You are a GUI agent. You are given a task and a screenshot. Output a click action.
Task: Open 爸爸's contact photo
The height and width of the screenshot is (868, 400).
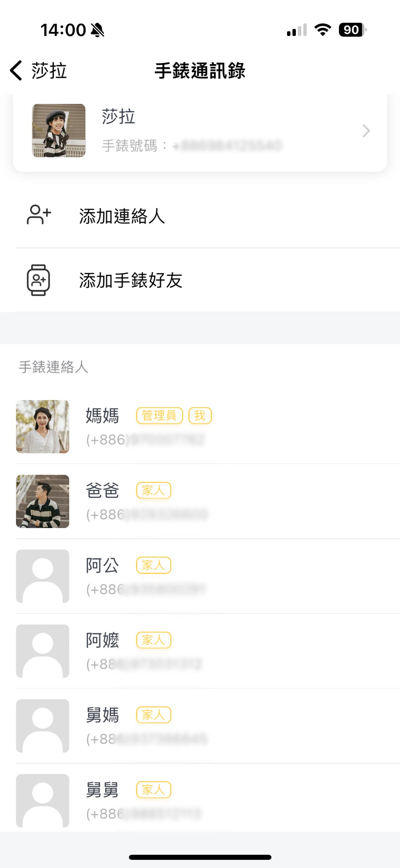pos(43,501)
